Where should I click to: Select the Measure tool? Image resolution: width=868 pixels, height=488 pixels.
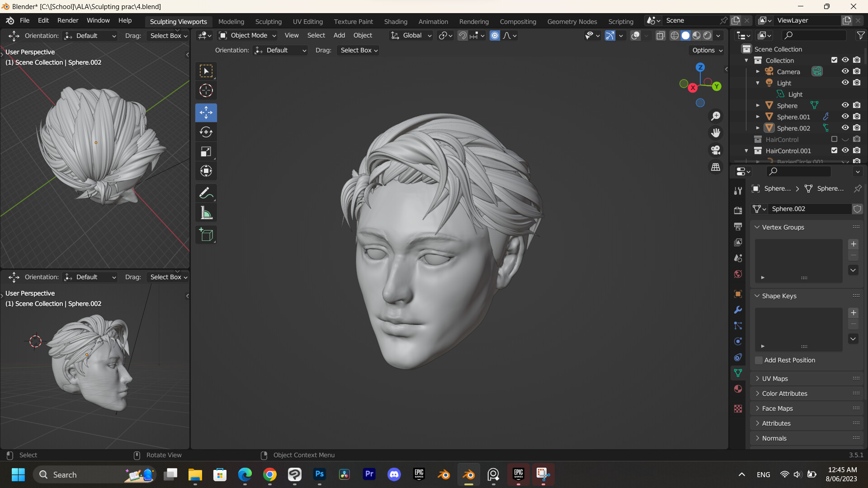pyautogui.click(x=206, y=212)
